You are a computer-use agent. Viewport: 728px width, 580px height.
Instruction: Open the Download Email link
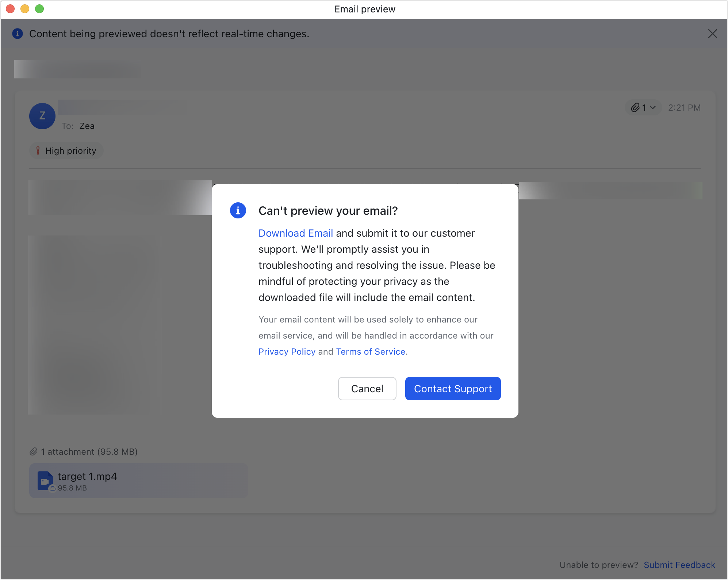coord(295,233)
